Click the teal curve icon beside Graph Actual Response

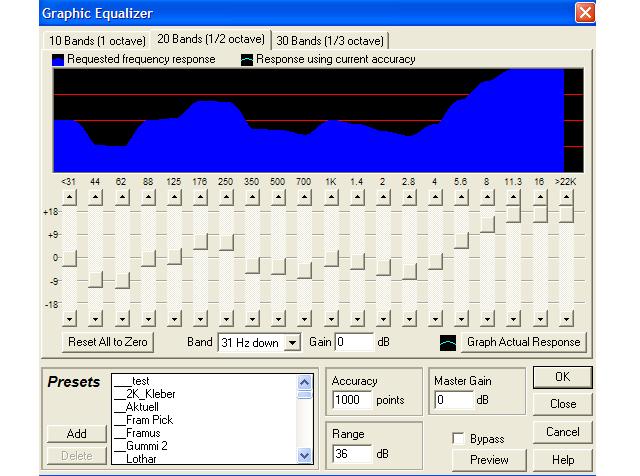tap(448, 343)
